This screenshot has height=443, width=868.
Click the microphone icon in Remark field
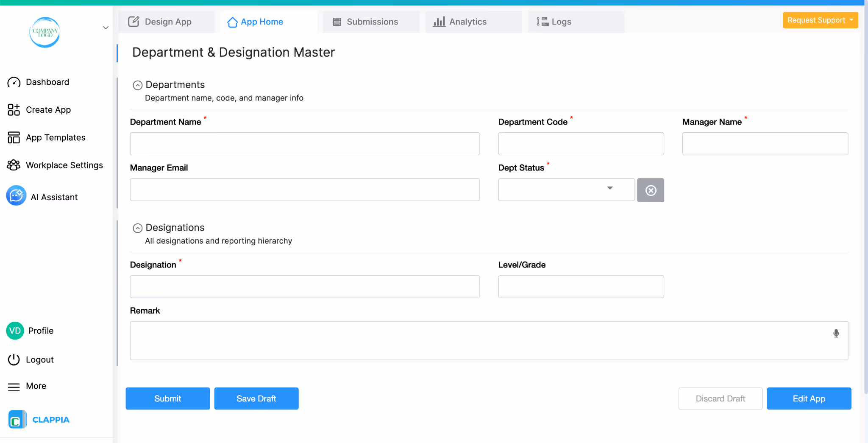coord(836,334)
